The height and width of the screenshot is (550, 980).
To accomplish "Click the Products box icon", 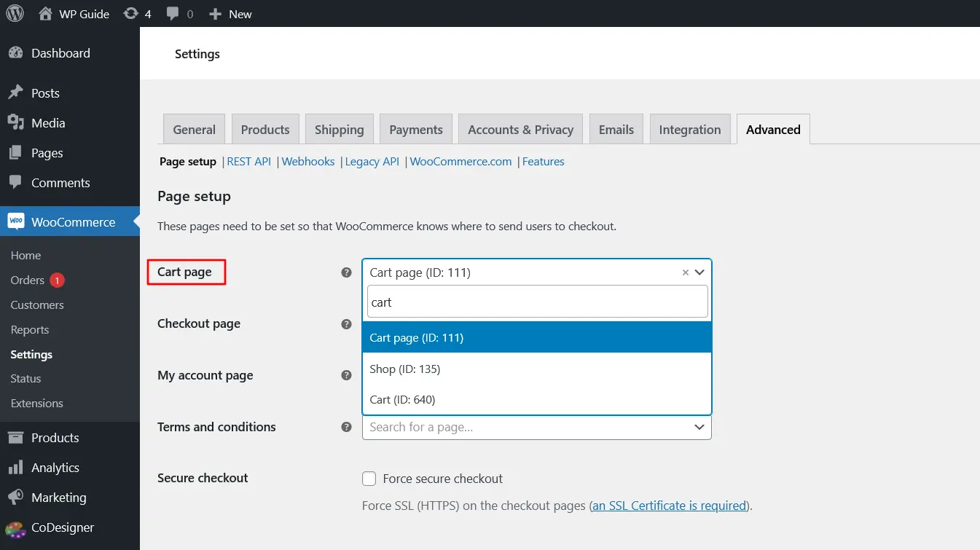I will tap(15, 438).
